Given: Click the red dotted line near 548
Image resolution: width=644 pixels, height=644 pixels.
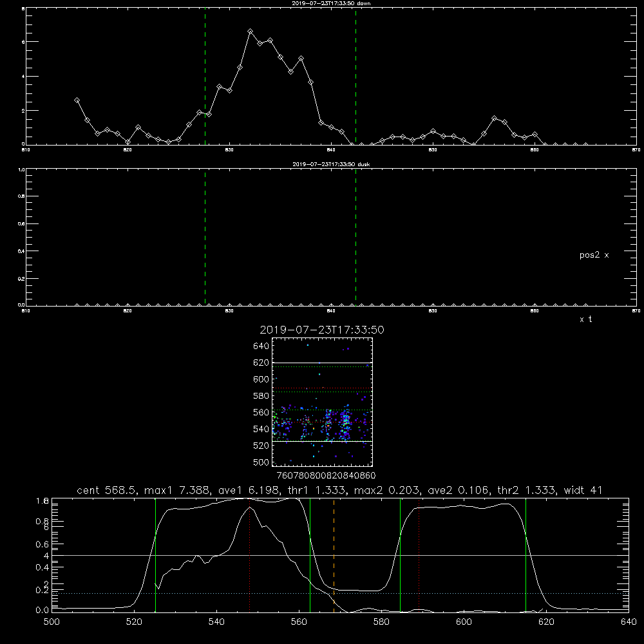Looking at the screenshot, I should (x=250, y=555).
